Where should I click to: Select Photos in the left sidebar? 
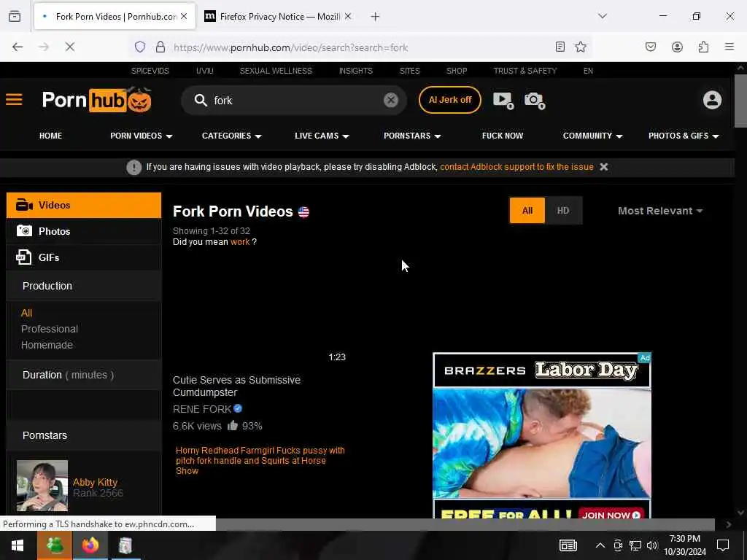pos(84,231)
